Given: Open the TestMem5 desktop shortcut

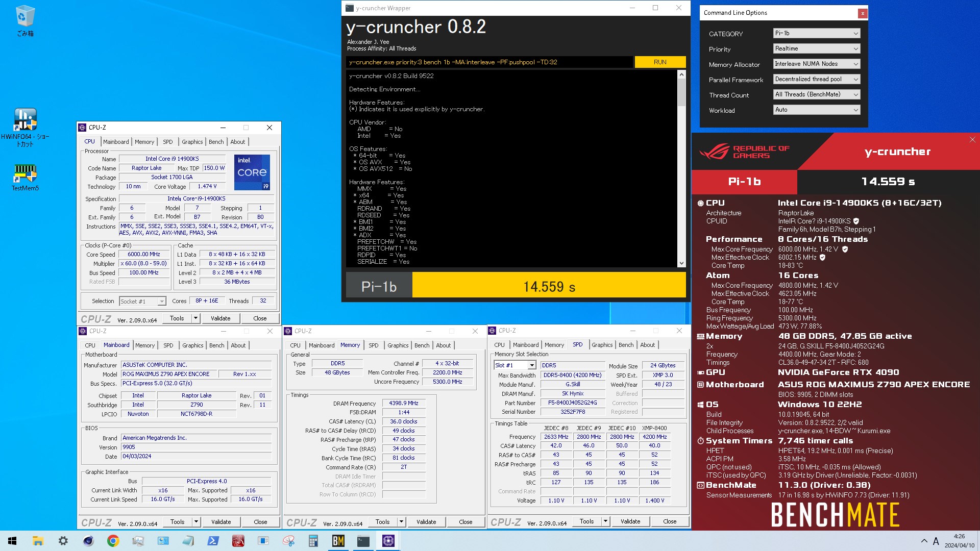Looking at the screenshot, I should click(25, 177).
